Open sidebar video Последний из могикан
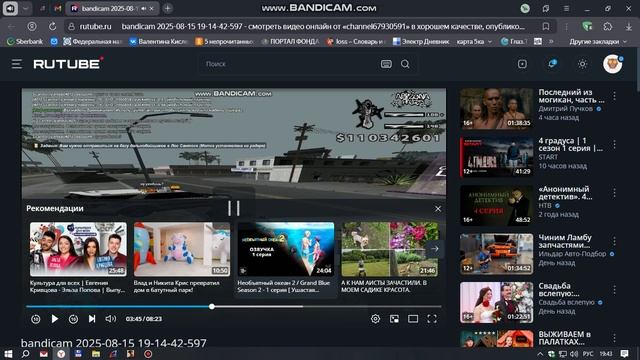 coord(496,109)
